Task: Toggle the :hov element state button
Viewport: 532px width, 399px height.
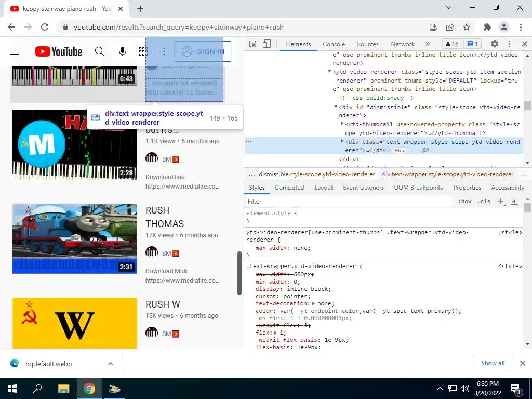Action: [465, 201]
